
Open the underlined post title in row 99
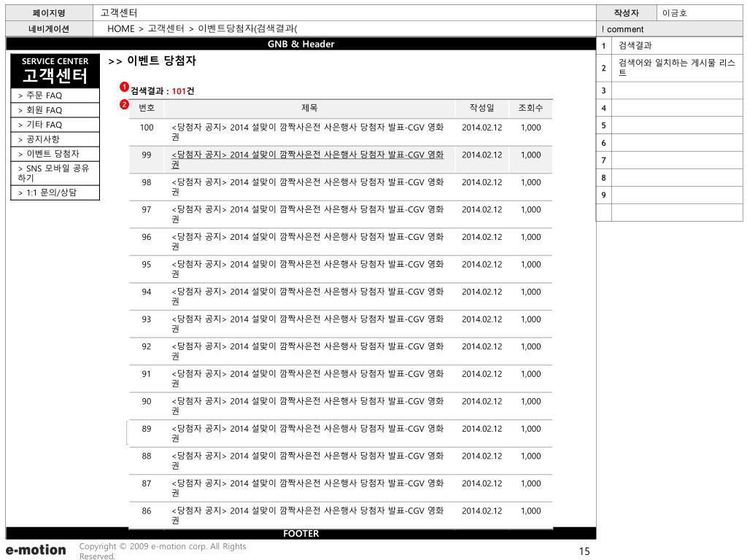pyautogui.click(x=307, y=160)
